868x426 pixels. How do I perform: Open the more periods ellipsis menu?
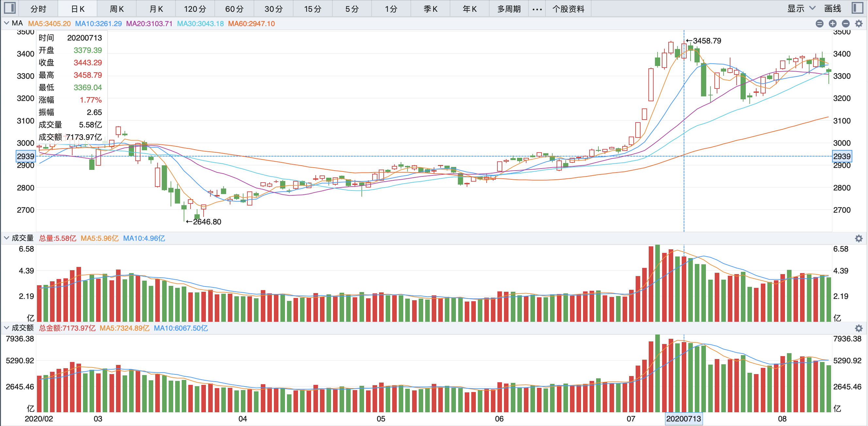(x=537, y=9)
